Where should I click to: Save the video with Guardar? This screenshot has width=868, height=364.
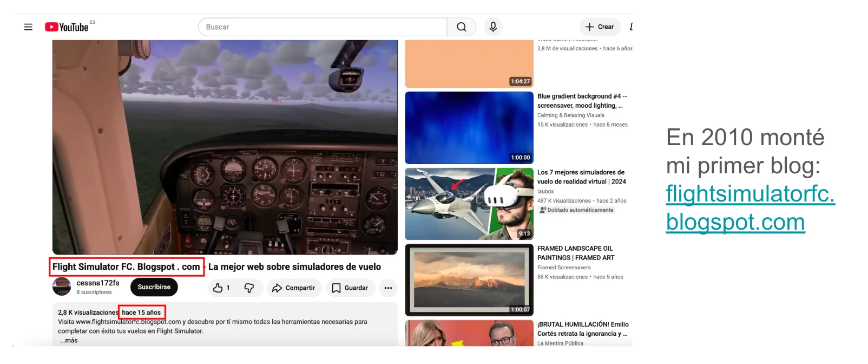pyautogui.click(x=350, y=288)
